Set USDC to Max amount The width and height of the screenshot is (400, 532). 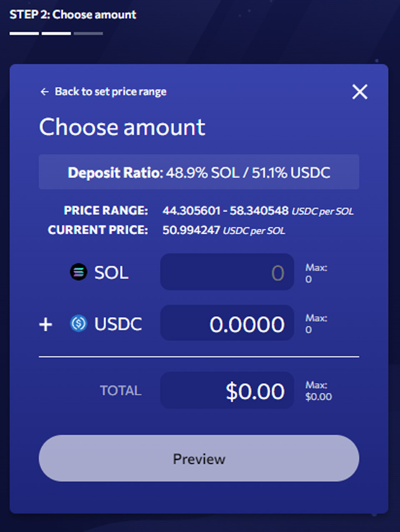(x=316, y=324)
